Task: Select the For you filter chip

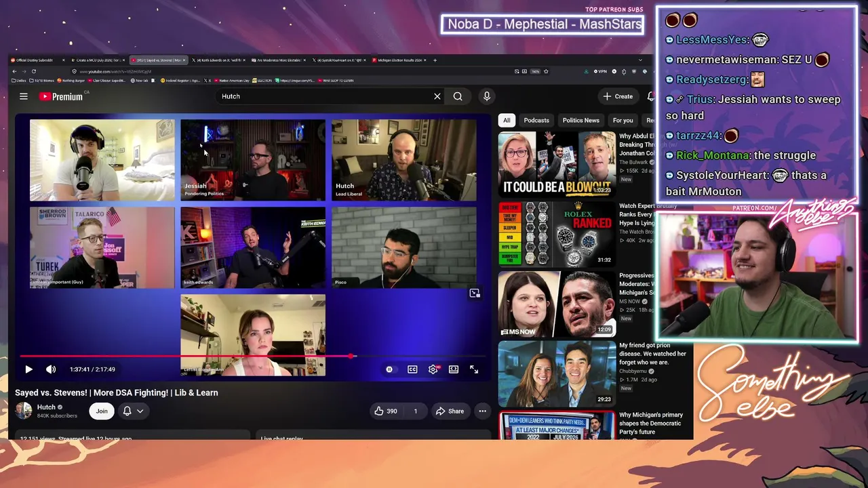Action: pyautogui.click(x=623, y=121)
